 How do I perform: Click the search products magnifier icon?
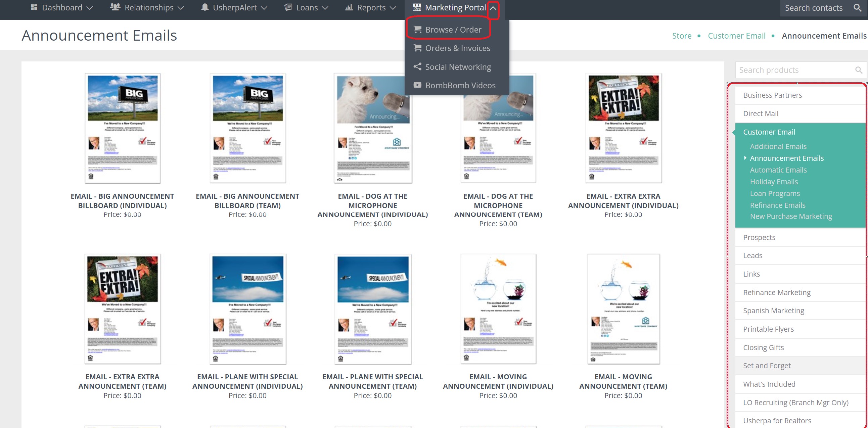[x=858, y=70]
